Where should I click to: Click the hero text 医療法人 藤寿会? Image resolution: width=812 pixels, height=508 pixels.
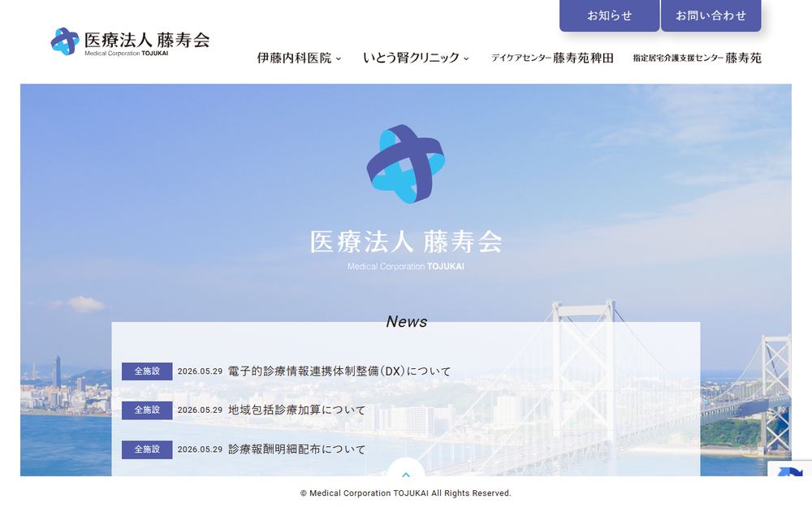[x=406, y=241]
